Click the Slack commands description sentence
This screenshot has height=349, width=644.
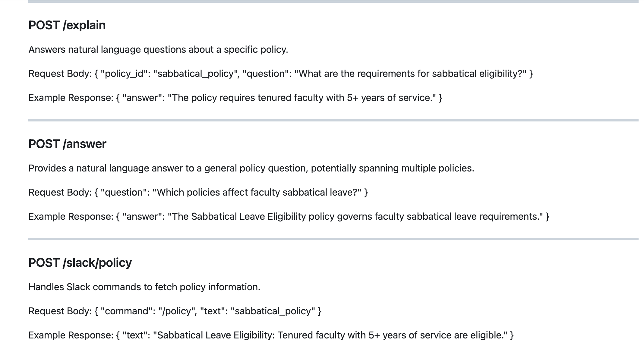tap(144, 287)
